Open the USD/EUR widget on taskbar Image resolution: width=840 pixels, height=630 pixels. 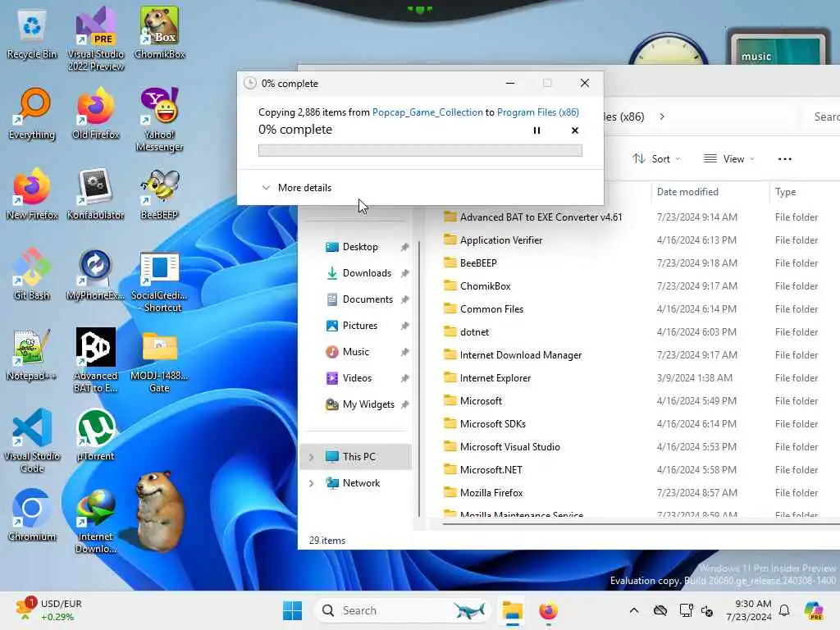(49, 610)
